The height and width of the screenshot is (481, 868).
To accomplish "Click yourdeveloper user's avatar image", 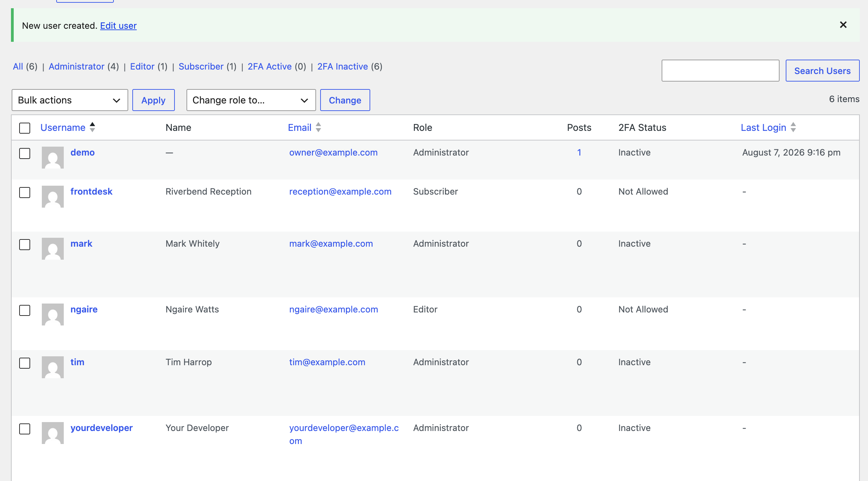I will click(x=53, y=433).
